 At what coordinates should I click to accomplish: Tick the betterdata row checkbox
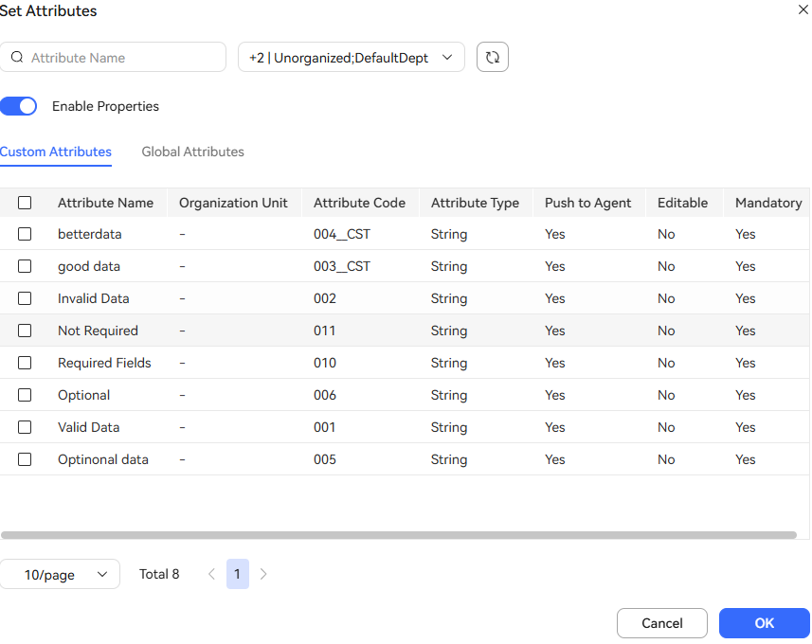coord(25,234)
